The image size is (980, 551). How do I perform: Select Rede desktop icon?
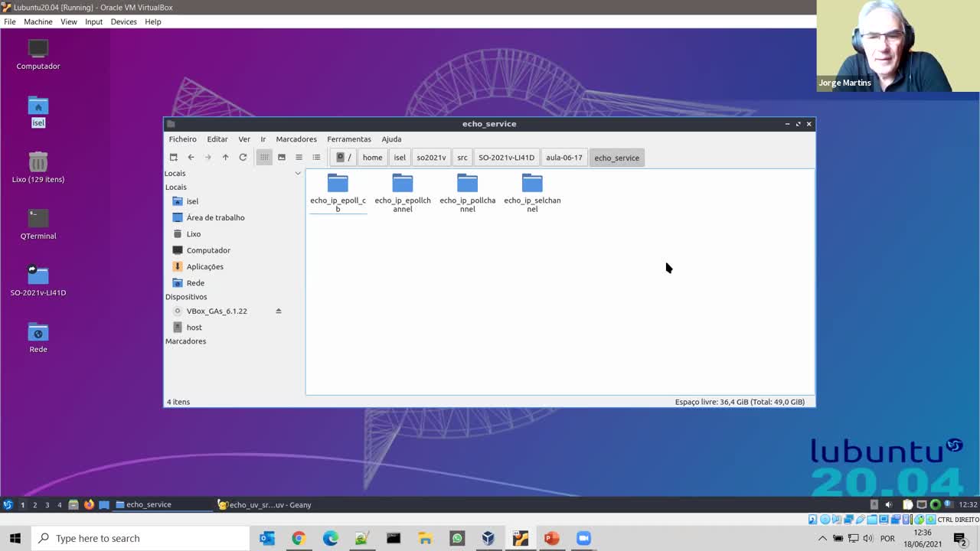[38, 337]
